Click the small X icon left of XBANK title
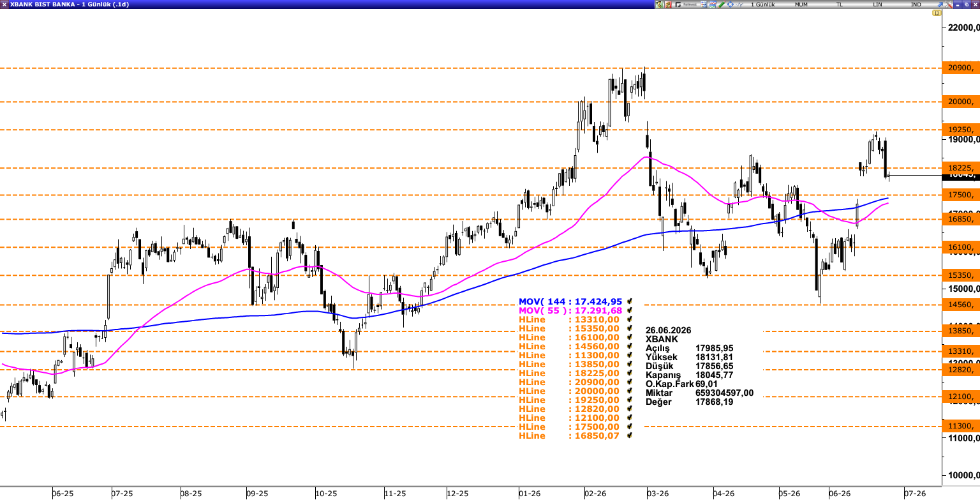This screenshot has width=980, height=500. point(4,4)
